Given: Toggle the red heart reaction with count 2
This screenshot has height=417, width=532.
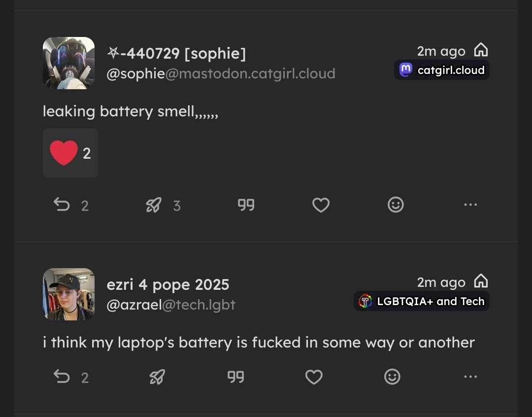Looking at the screenshot, I should [x=70, y=153].
